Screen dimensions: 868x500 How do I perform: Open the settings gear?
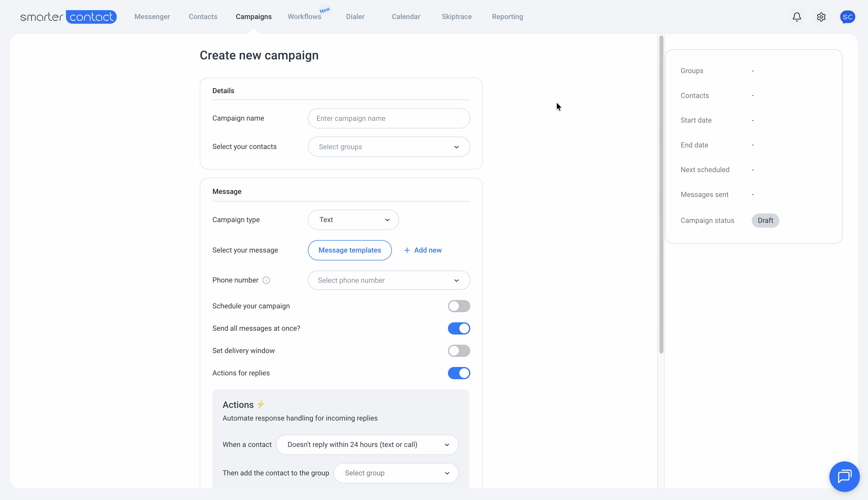click(x=821, y=17)
